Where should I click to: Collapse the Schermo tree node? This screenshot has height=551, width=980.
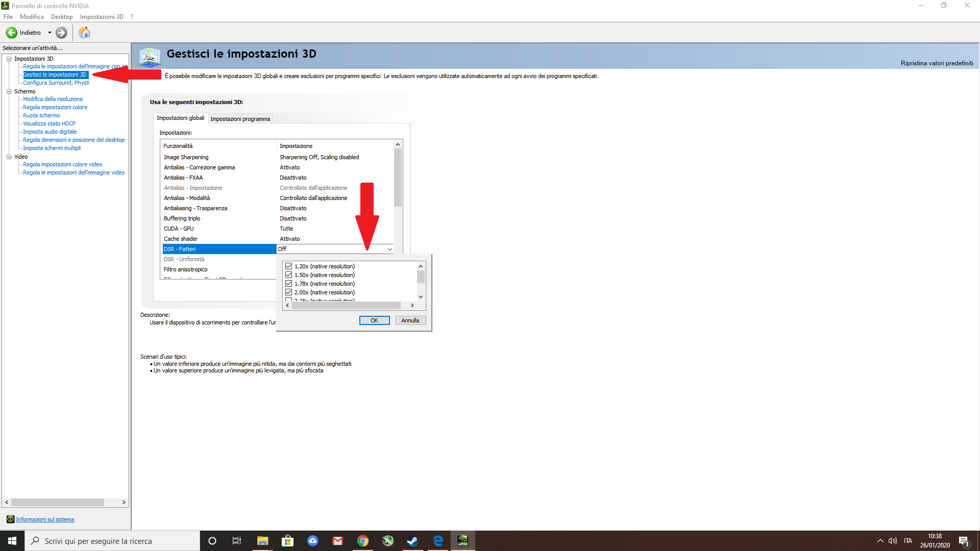pos(9,91)
